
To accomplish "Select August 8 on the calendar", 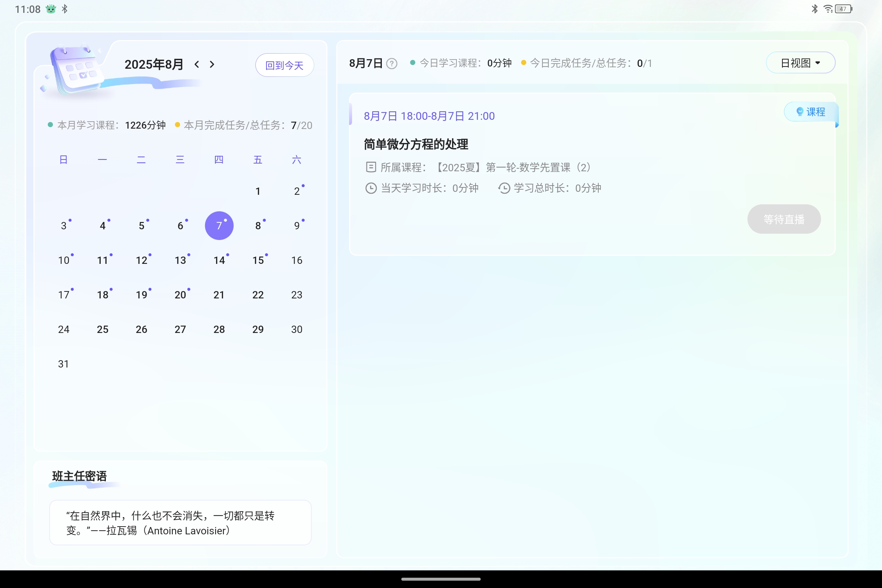I will coord(258,226).
